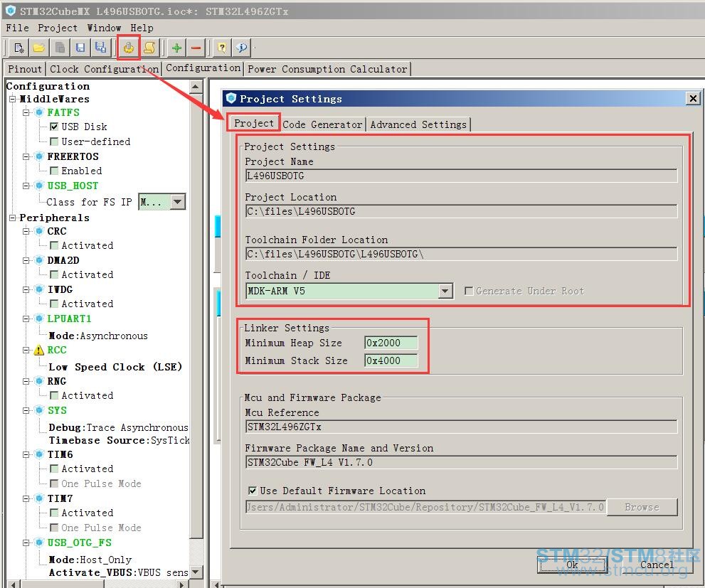Click the USB_OTG_FS peripheral icon
Screen dimensions: 705x588
click(39, 542)
